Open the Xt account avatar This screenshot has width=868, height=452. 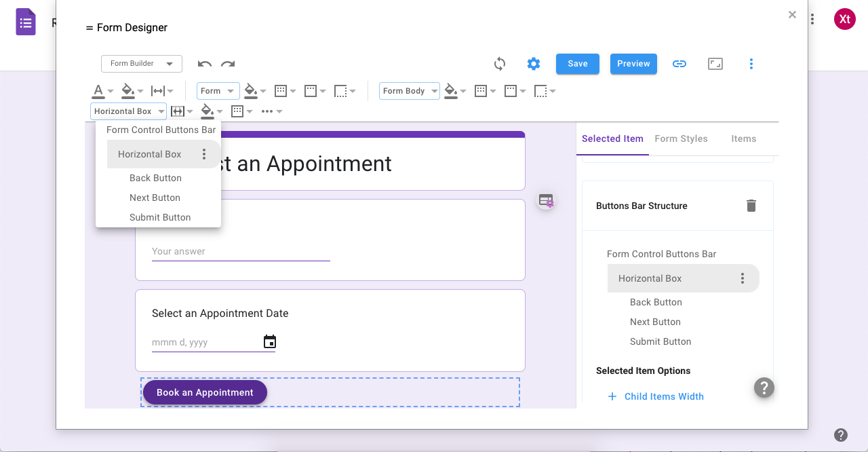click(x=845, y=19)
